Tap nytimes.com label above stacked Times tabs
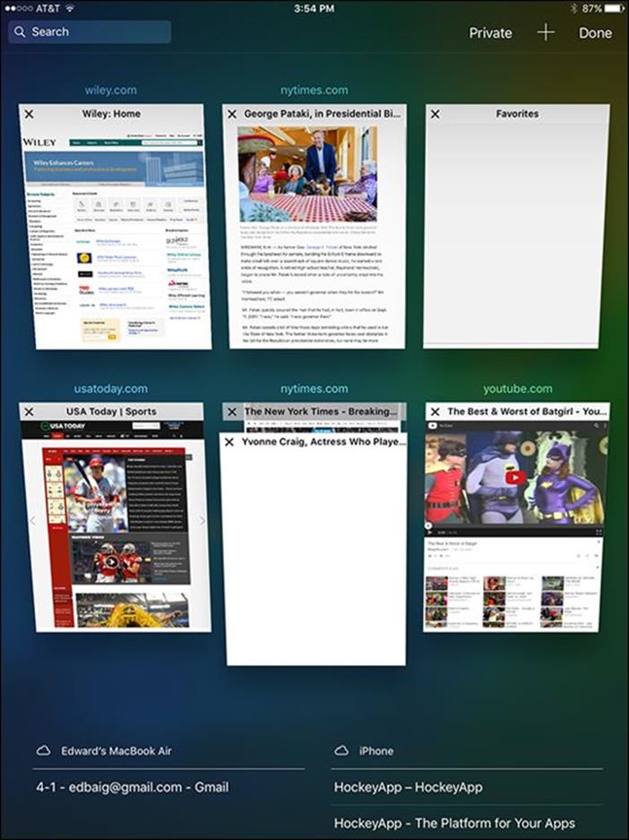Image resolution: width=629 pixels, height=840 pixels. click(314, 388)
